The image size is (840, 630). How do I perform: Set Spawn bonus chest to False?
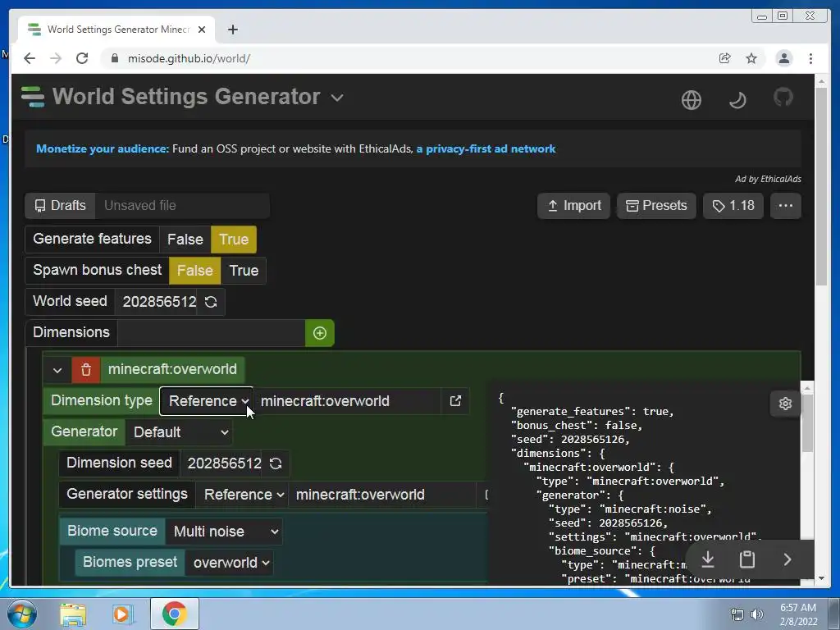pyautogui.click(x=195, y=271)
